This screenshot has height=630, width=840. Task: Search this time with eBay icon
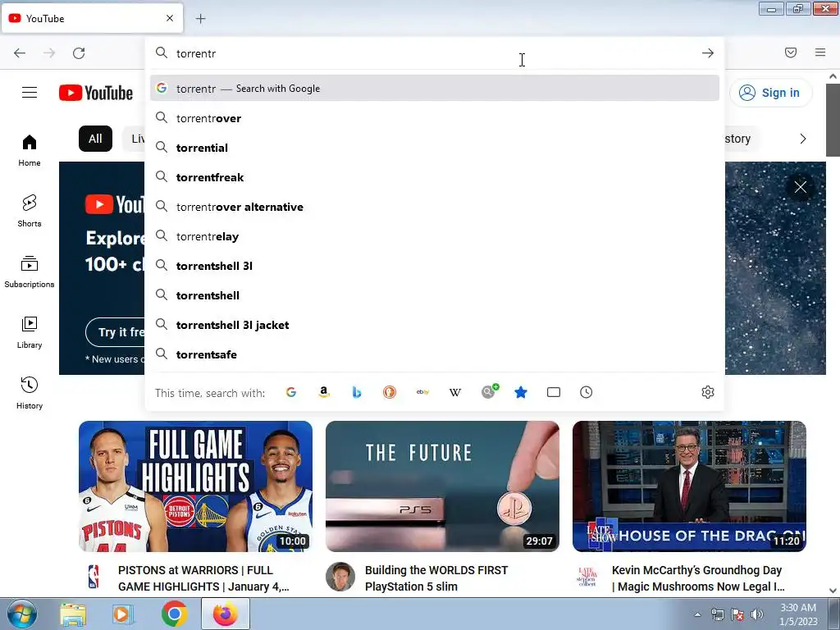pyautogui.click(x=422, y=392)
